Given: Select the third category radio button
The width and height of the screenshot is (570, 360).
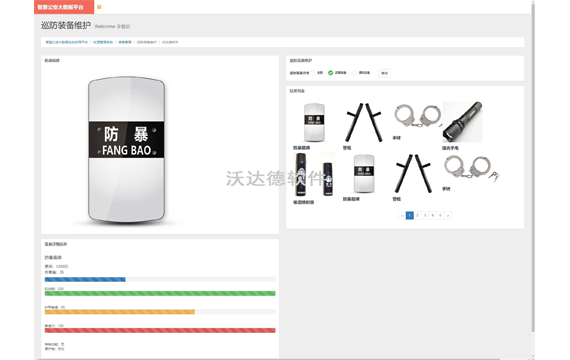Looking at the screenshot, I should click(x=354, y=73).
